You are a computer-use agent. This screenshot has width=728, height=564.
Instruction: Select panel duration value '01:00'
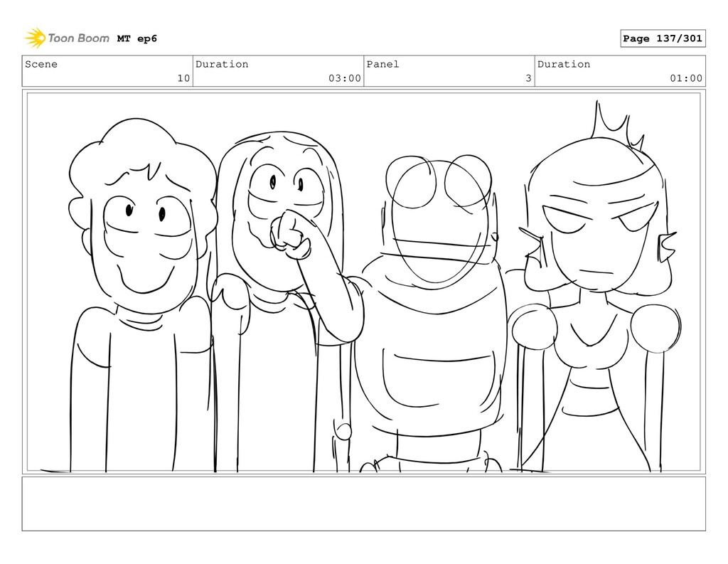pos(686,78)
